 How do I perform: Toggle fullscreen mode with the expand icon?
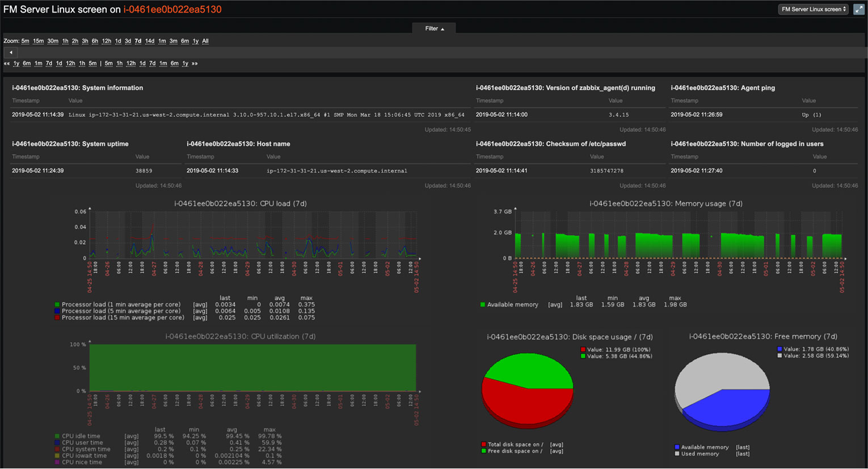pyautogui.click(x=858, y=9)
